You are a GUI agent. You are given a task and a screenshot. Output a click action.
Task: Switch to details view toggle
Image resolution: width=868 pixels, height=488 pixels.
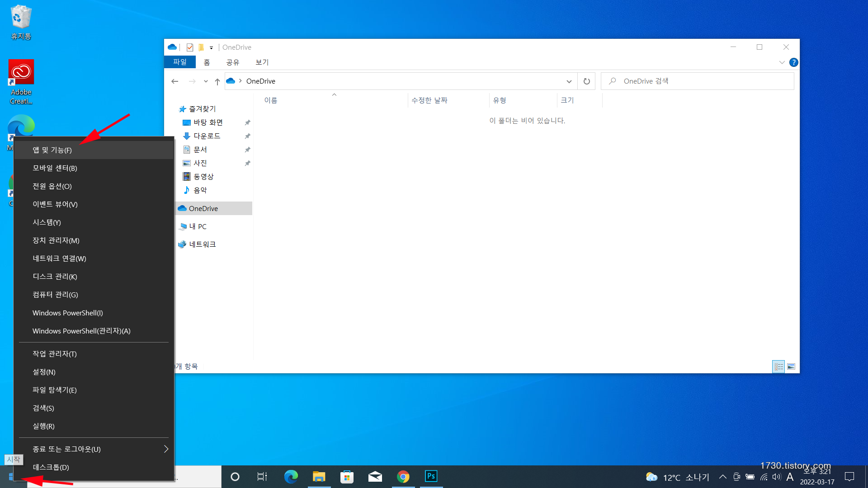pyautogui.click(x=778, y=366)
